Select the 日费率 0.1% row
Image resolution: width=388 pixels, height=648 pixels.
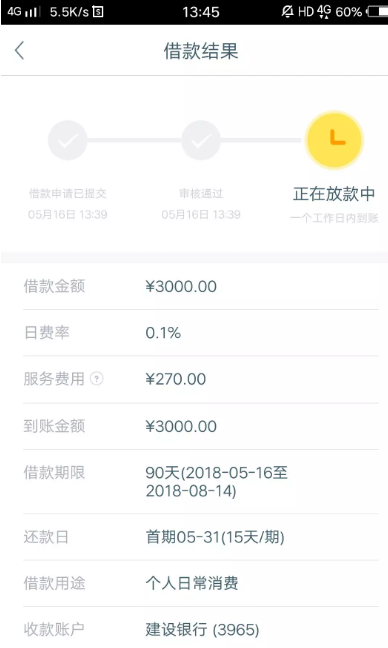click(x=201, y=333)
